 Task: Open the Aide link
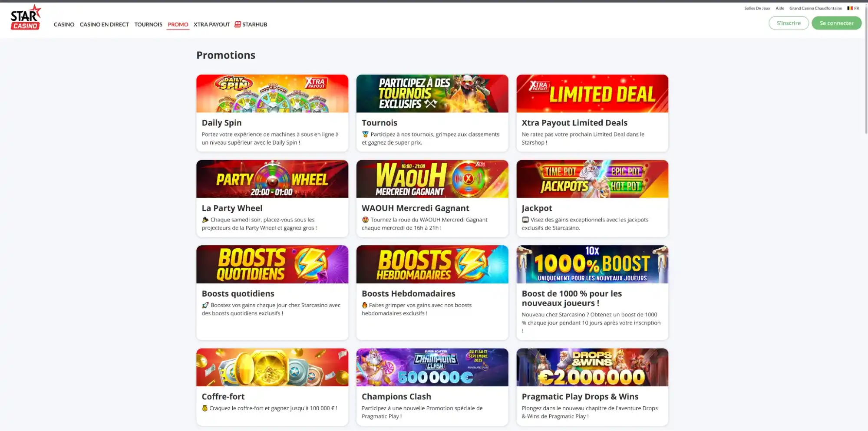click(779, 8)
